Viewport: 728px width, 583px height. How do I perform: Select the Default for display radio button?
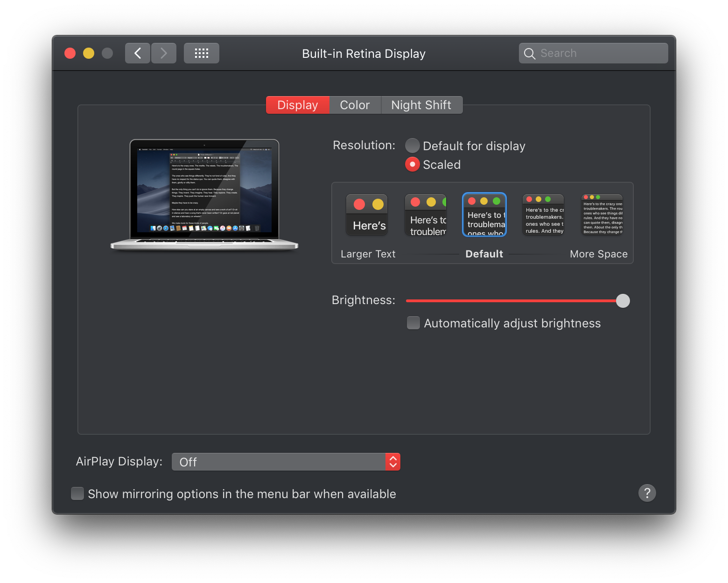tap(412, 146)
